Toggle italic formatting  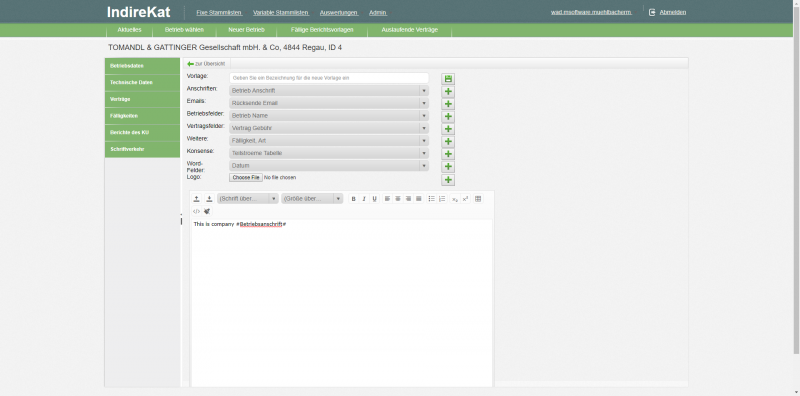364,199
